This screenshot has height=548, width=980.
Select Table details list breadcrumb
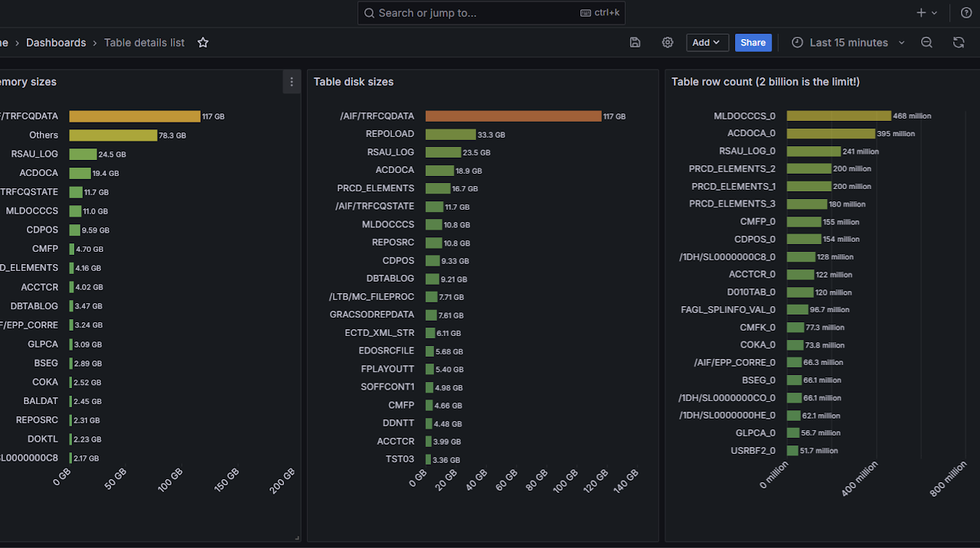coord(144,43)
